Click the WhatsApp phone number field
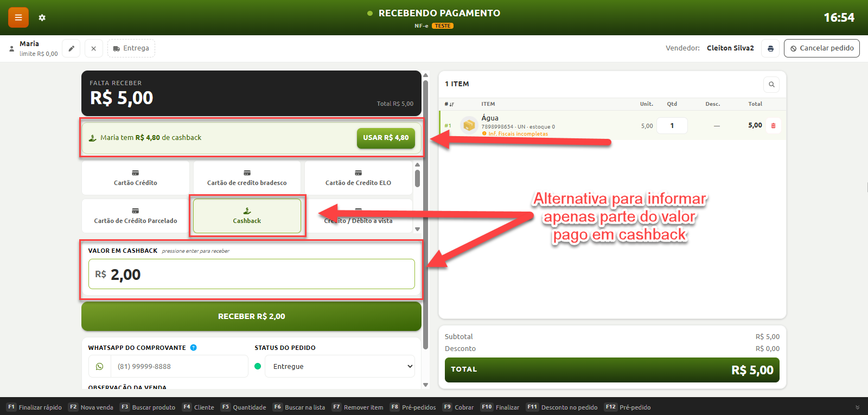 (x=179, y=366)
